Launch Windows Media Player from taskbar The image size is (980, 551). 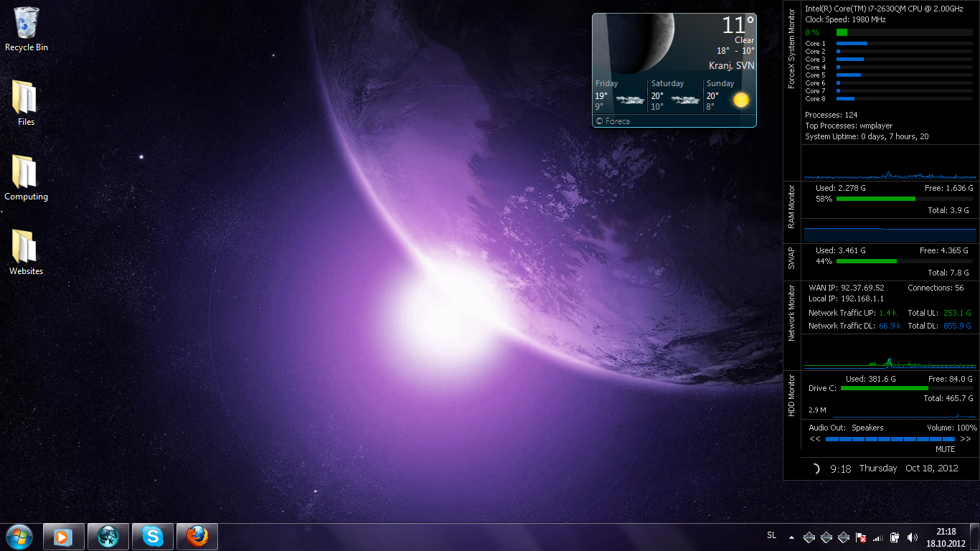(x=64, y=537)
